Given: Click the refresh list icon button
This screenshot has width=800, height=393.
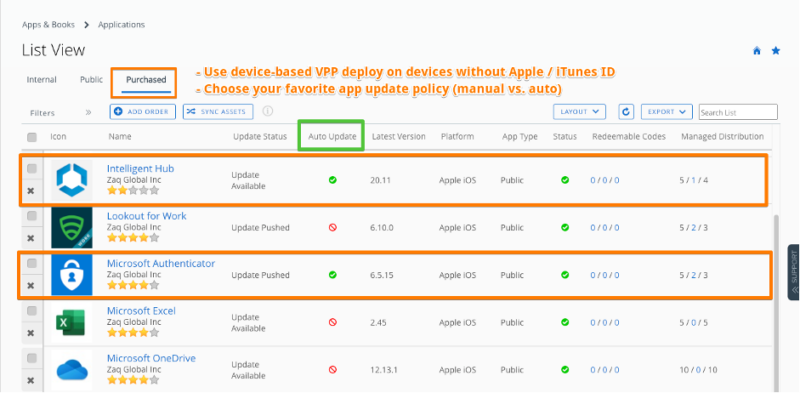Looking at the screenshot, I should (x=626, y=112).
